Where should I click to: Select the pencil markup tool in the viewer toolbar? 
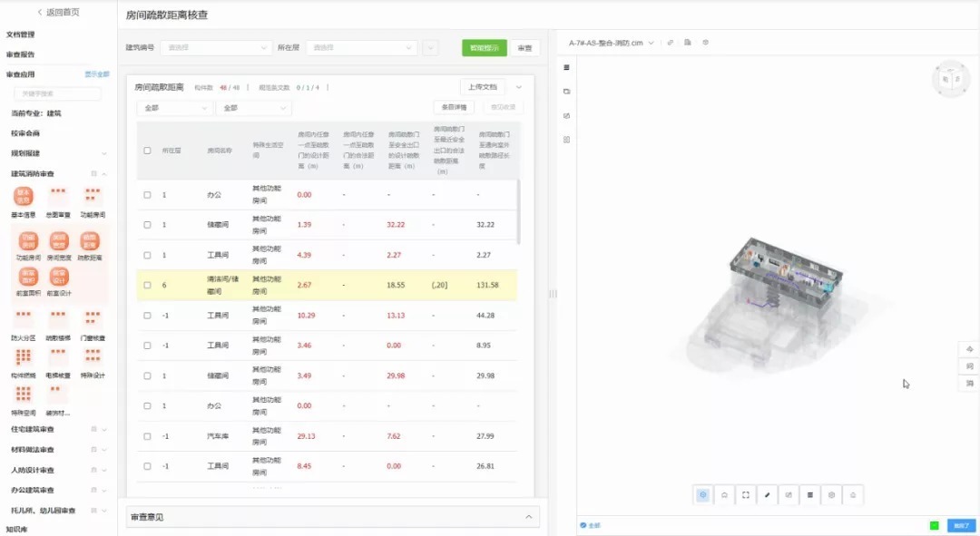[767, 495]
